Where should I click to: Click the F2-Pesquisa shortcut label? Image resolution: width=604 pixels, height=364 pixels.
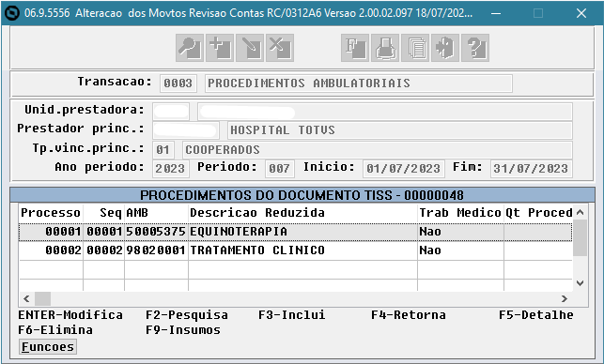186,315
